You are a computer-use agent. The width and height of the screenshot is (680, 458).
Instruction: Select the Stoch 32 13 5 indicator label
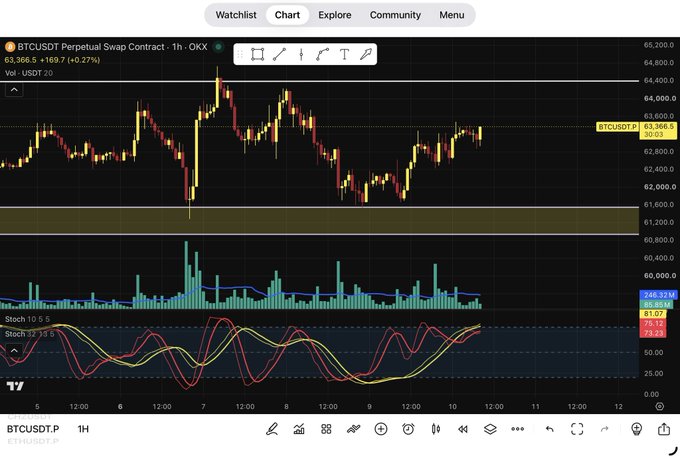(x=29, y=334)
